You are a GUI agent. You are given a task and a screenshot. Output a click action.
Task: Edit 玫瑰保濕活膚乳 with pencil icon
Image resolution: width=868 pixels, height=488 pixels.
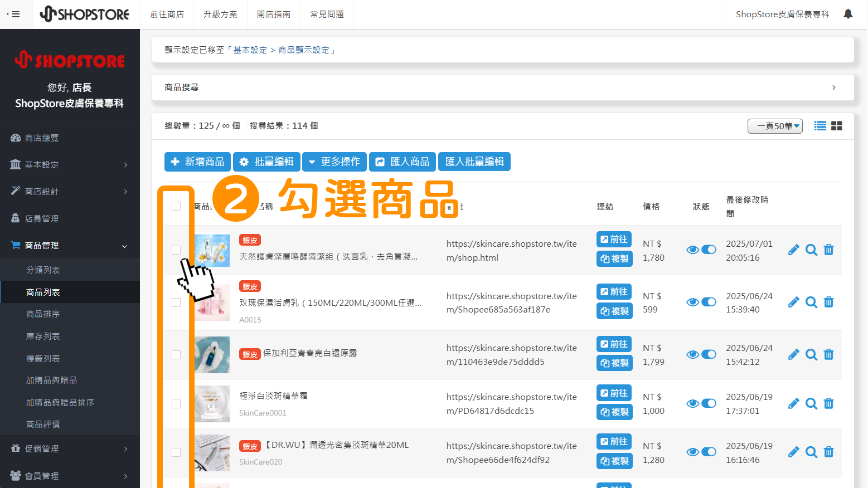click(794, 302)
